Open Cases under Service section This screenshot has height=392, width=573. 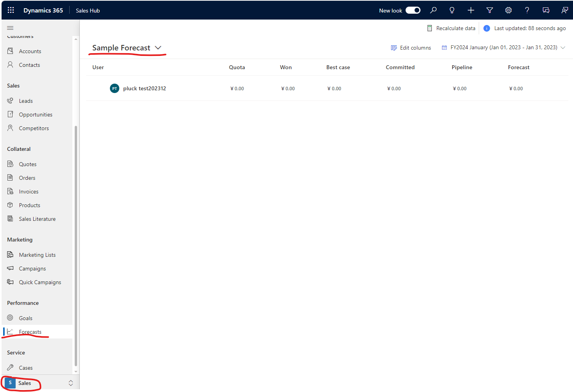(x=25, y=367)
